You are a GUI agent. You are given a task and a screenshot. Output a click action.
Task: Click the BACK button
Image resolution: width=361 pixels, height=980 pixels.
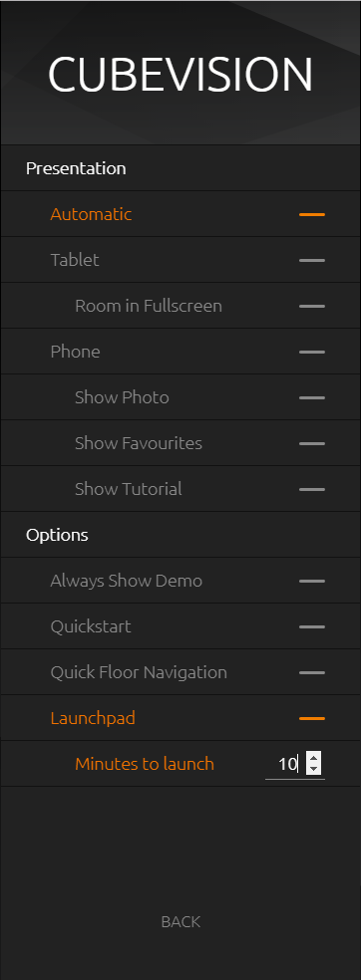[x=180, y=921]
